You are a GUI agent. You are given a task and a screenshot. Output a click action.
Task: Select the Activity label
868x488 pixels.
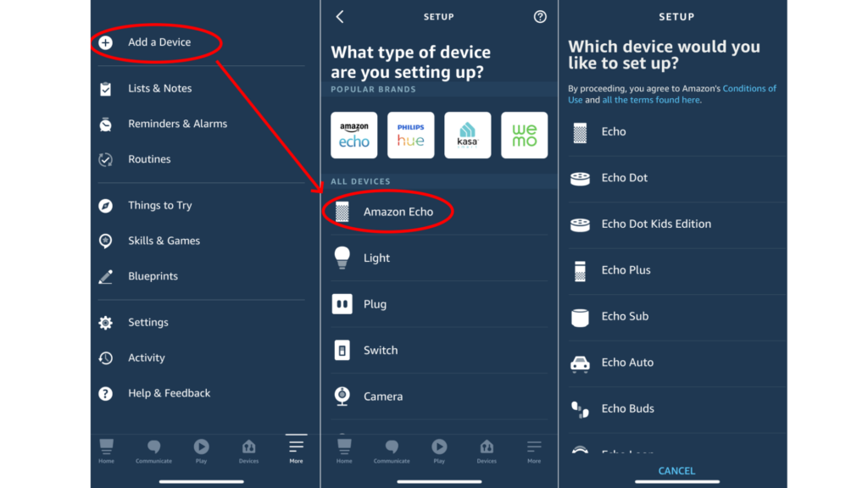click(147, 358)
